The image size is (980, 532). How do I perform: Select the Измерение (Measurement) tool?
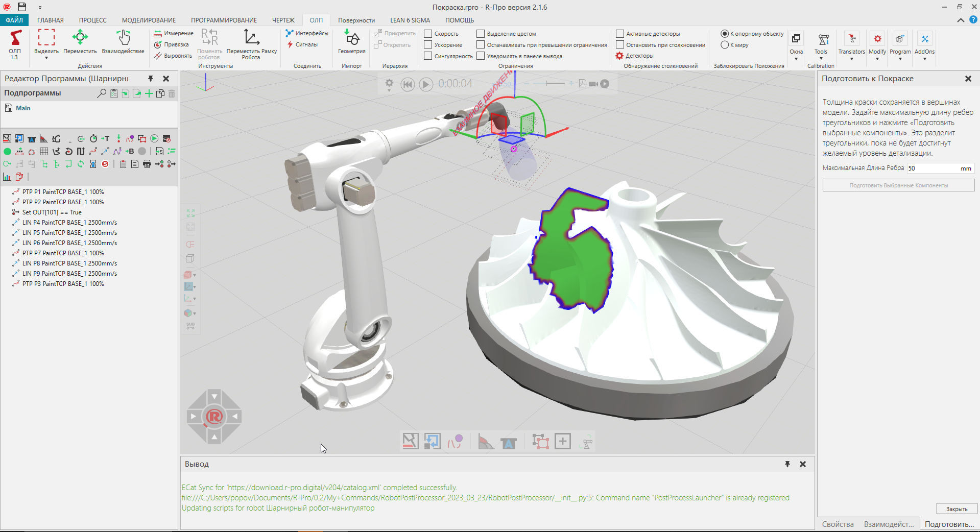(174, 33)
